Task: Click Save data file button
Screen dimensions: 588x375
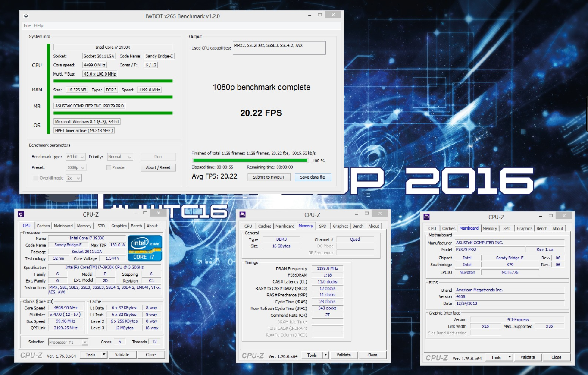Action: [313, 177]
